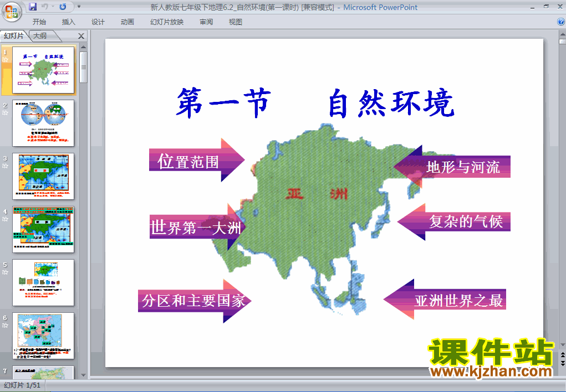This screenshot has width=566, height=392.
Task: Click thumbnail pane scroll down arrow
Action: tap(83, 375)
